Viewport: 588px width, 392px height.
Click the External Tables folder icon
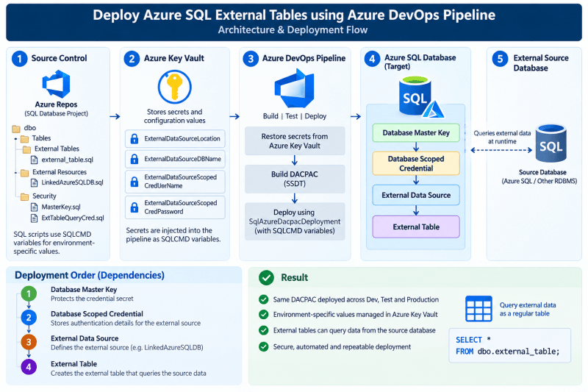[x=27, y=149]
